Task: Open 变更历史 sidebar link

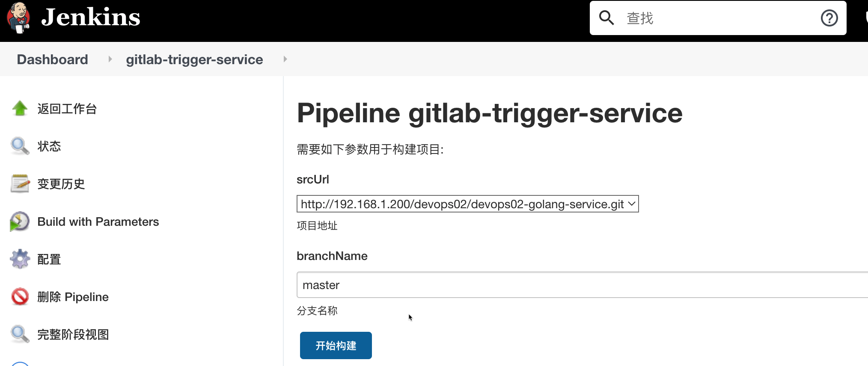Action: click(x=61, y=184)
